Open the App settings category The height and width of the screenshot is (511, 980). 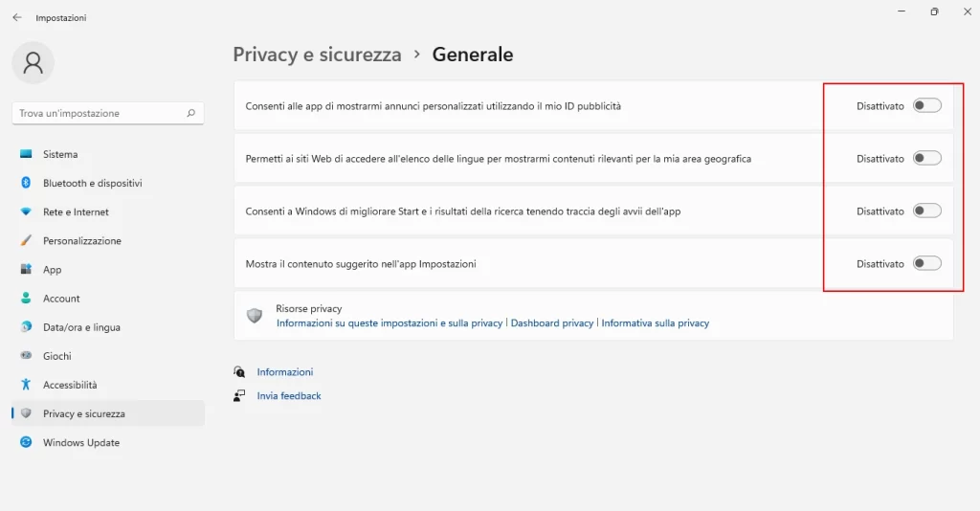pyautogui.click(x=108, y=269)
